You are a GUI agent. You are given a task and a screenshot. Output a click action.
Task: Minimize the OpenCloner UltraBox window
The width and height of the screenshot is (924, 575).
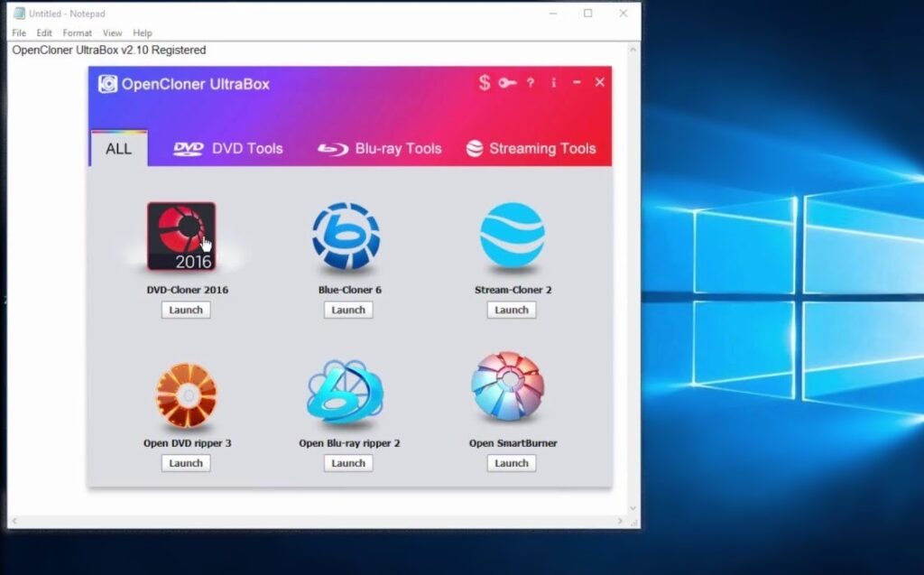tap(577, 82)
